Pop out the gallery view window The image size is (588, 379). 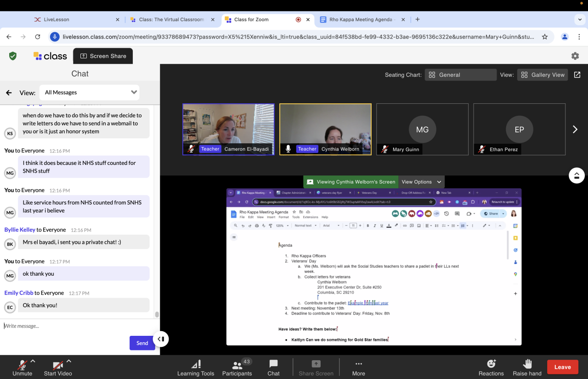tap(577, 75)
